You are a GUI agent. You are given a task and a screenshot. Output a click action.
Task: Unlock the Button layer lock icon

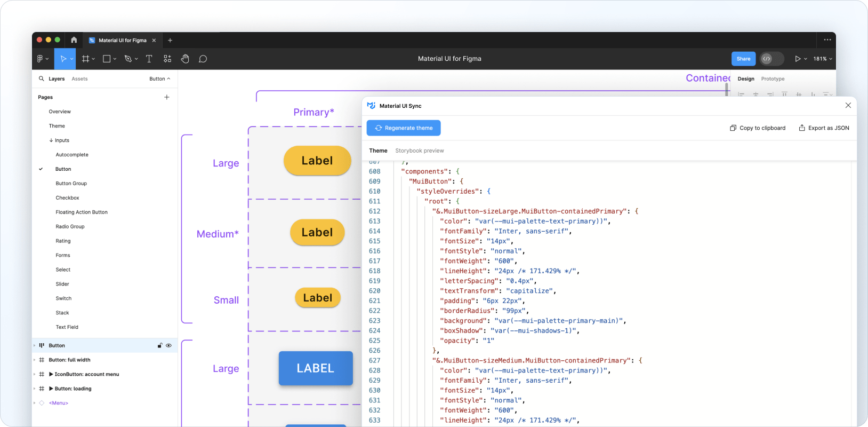159,345
